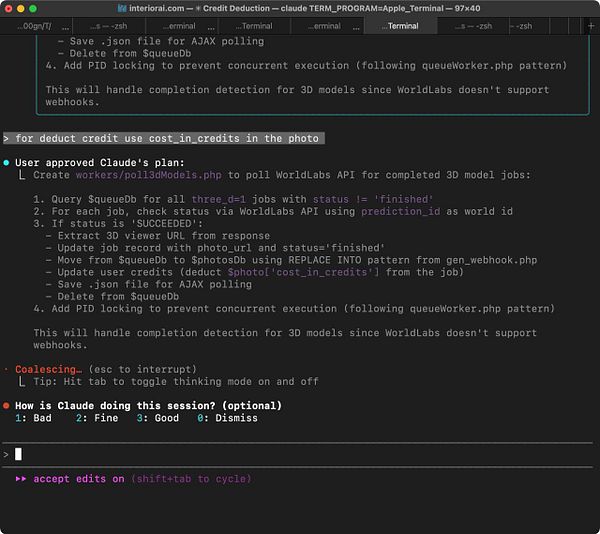Click the highlighted 'for deduct credit use cost_in_credits' prompt
The height and width of the screenshot is (534, 600).
pos(164,138)
